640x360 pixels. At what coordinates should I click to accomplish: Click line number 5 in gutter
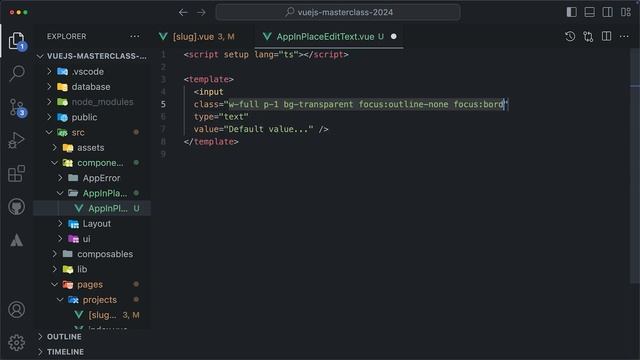[163, 104]
